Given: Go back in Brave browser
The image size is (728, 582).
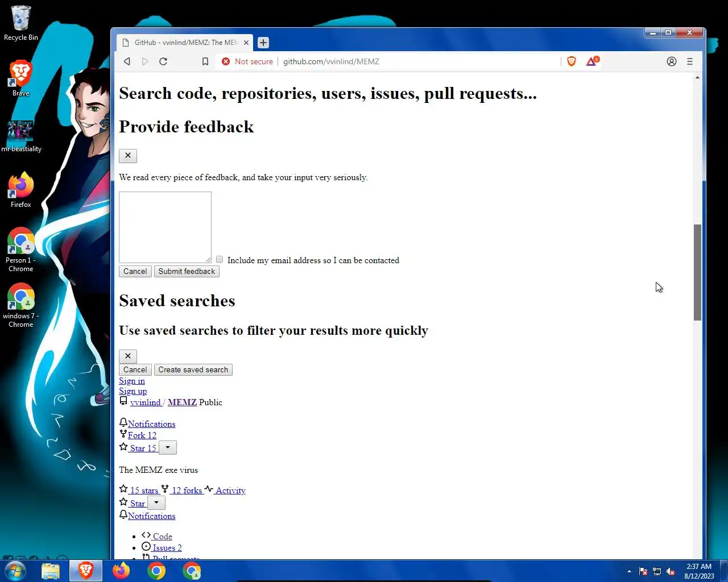Looking at the screenshot, I should [127, 61].
